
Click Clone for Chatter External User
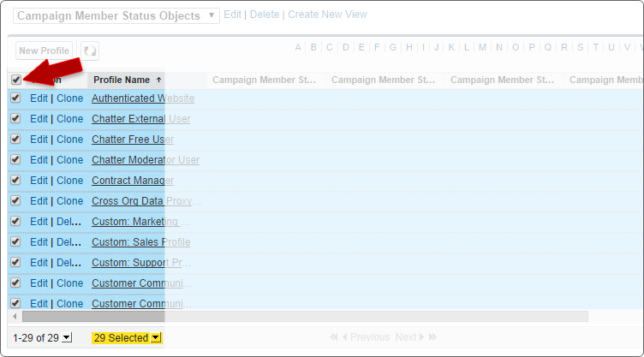click(70, 119)
